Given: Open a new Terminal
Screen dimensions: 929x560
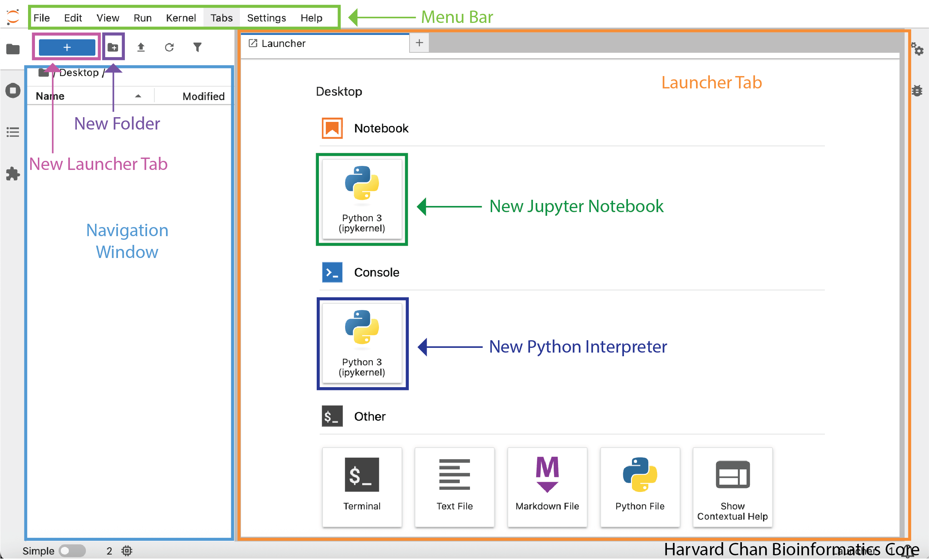Looking at the screenshot, I should coord(361,486).
